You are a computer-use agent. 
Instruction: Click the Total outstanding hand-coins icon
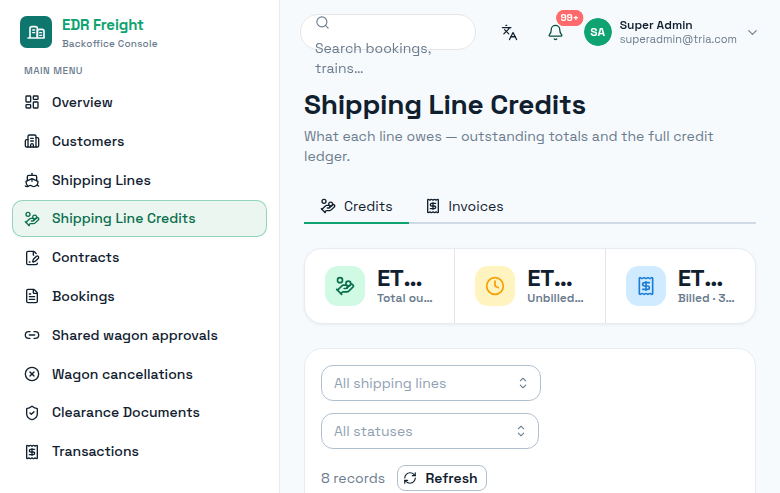click(x=345, y=286)
